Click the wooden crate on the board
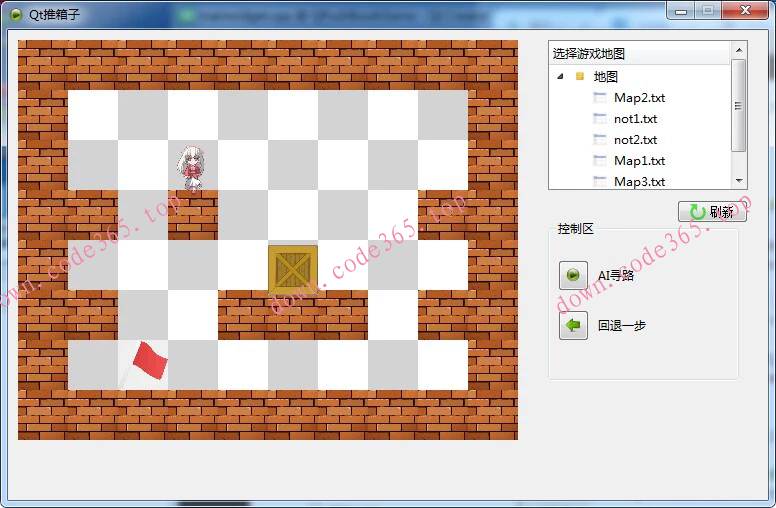Screen dimensions: 776x508 pos(293,269)
